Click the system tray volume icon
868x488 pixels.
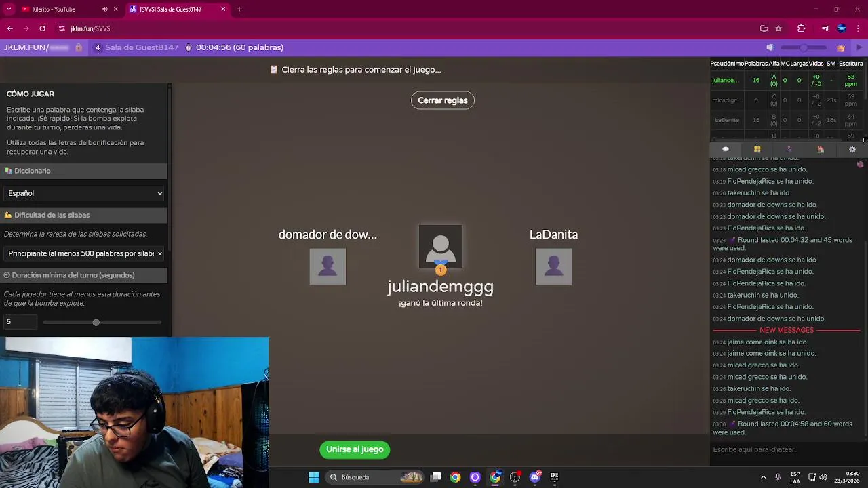(823, 477)
